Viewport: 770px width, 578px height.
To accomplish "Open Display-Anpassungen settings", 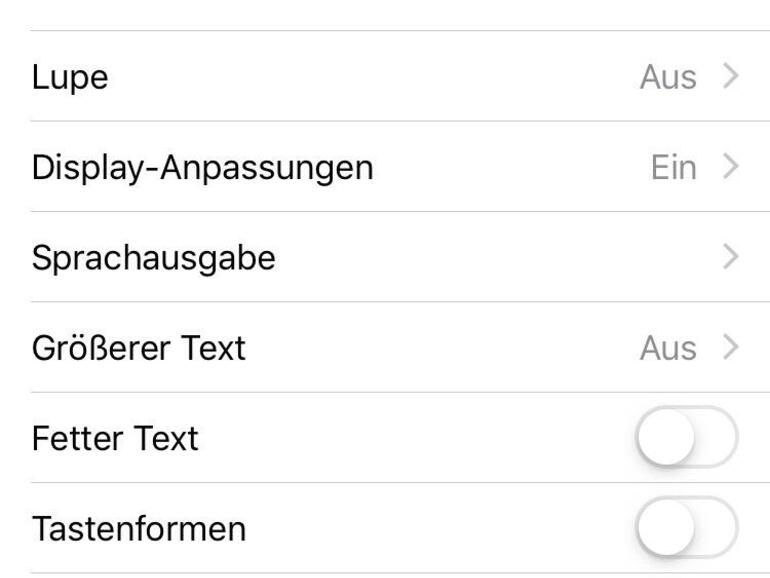I will pyautogui.click(x=203, y=167).
